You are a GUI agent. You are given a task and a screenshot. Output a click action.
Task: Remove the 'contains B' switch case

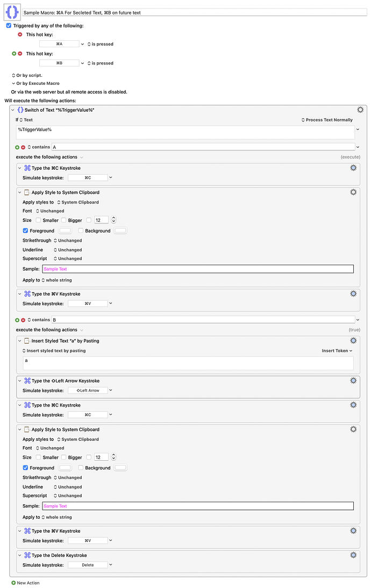point(23,320)
